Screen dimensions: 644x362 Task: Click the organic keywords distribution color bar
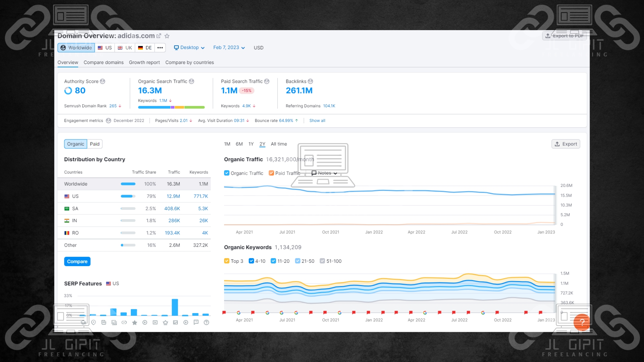pyautogui.click(x=171, y=107)
